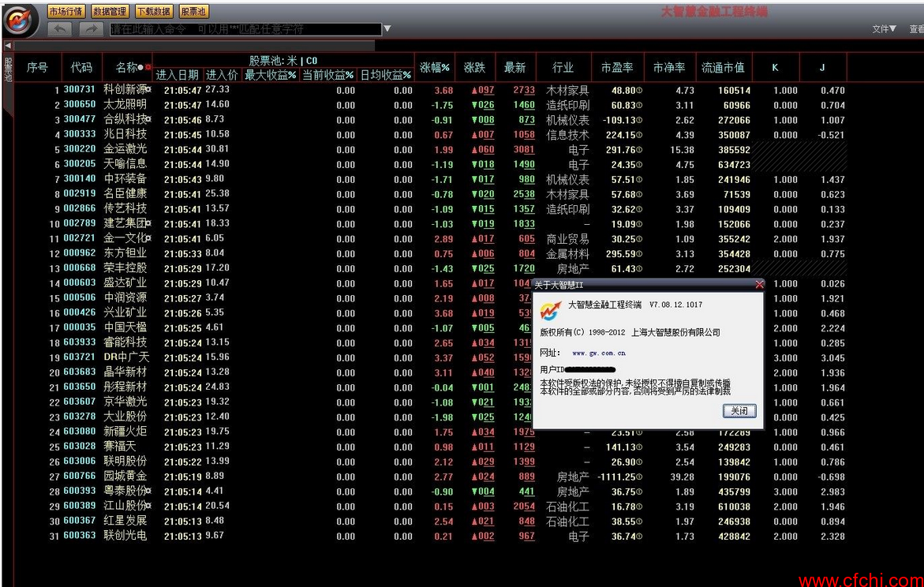Select stock name 中国天楹
This screenshot has width=924, height=587.
(x=125, y=327)
